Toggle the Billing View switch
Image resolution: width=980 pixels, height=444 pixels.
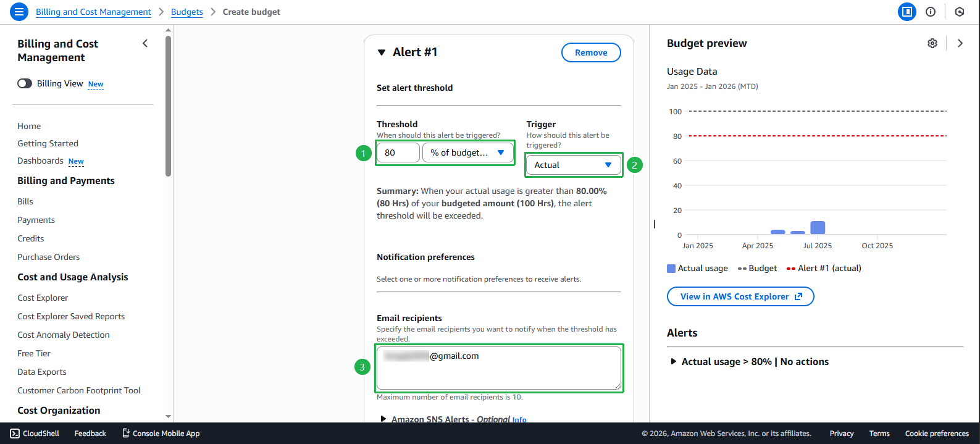[25, 83]
